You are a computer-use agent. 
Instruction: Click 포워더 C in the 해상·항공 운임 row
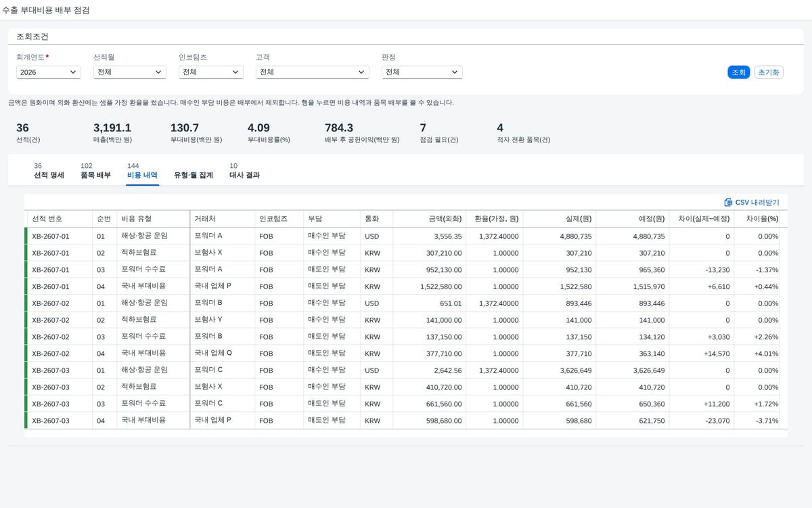[223, 371]
